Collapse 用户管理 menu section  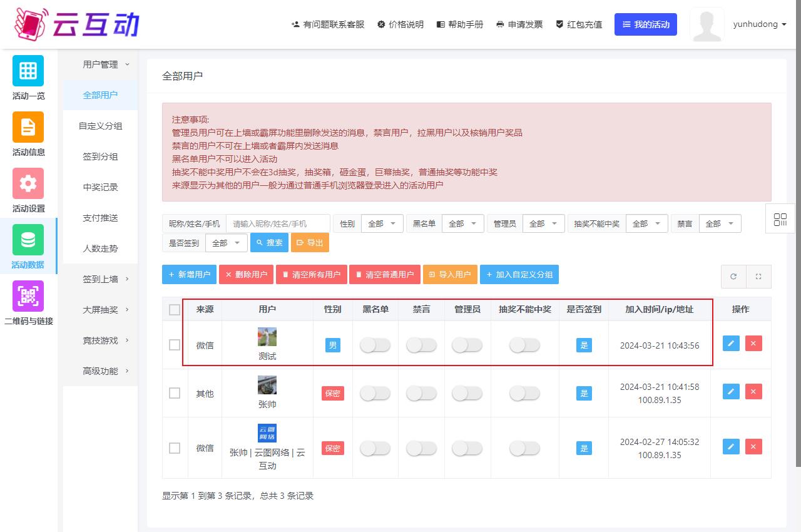(x=100, y=64)
